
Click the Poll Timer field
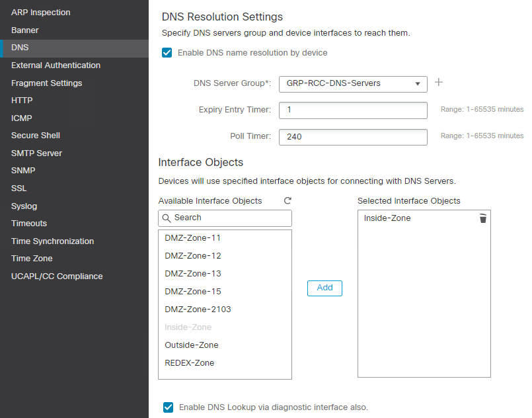click(x=353, y=137)
